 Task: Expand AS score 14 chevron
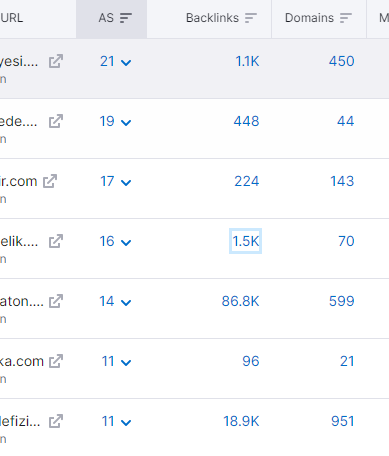click(x=126, y=302)
